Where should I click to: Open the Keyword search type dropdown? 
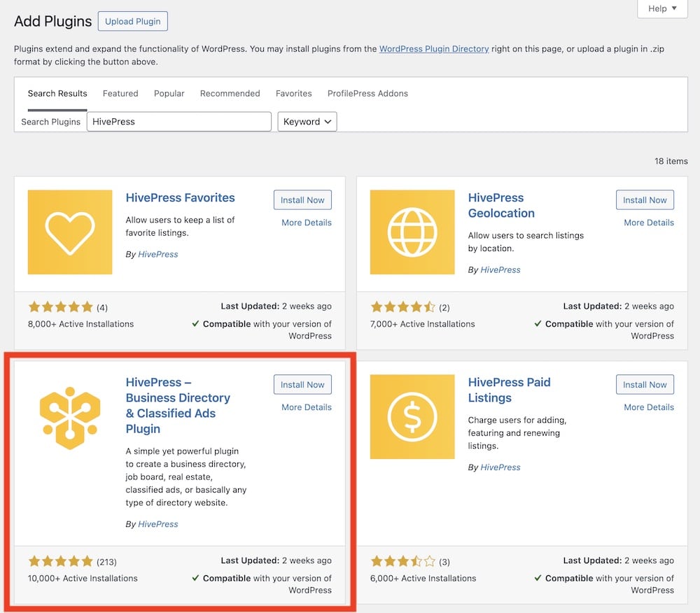307,121
